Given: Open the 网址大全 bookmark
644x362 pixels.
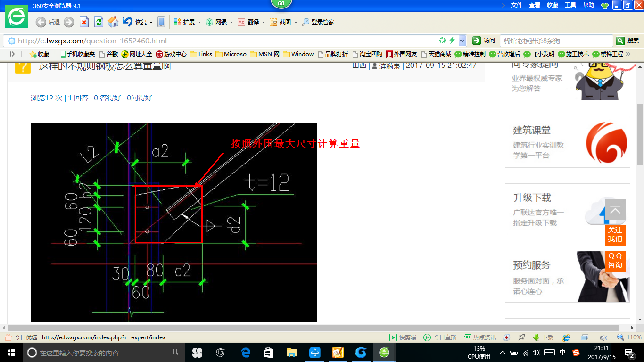Looking at the screenshot, I should coord(137,54).
